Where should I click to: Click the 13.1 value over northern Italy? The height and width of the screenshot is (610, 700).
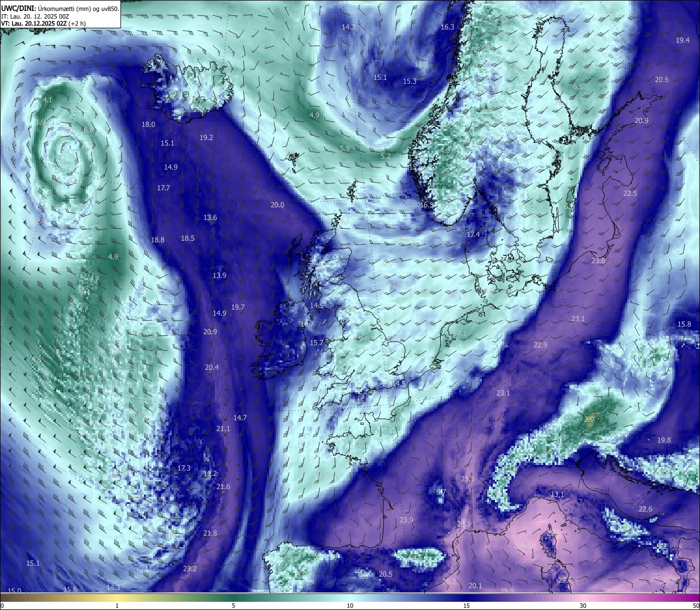(557, 495)
